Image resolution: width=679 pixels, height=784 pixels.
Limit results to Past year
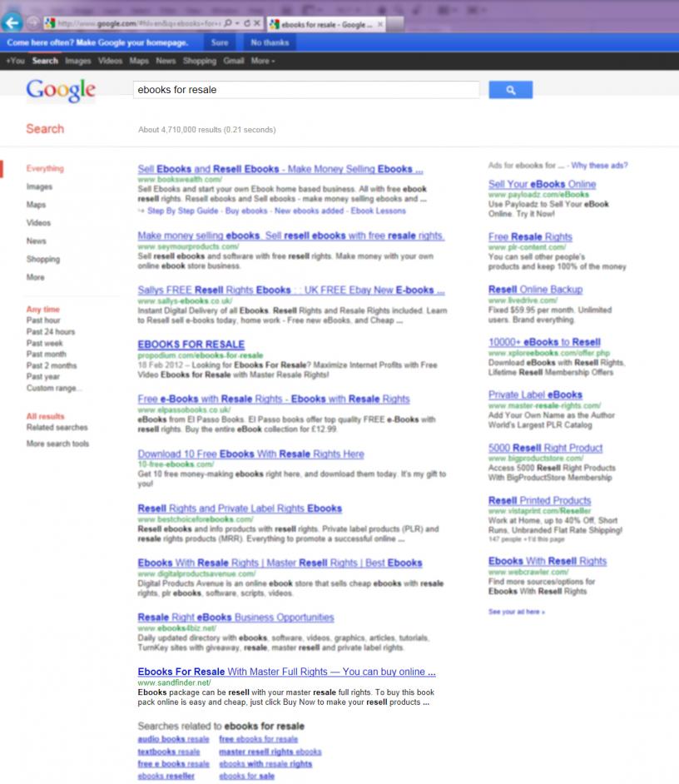click(43, 376)
